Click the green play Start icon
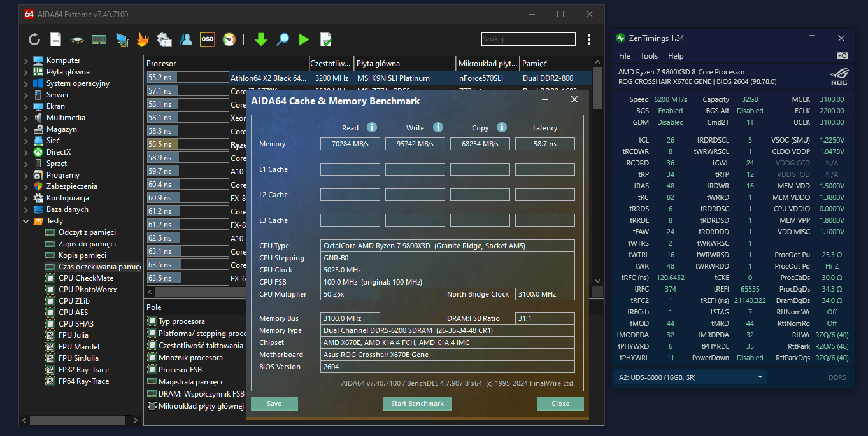The height and width of the screenshot is (436, 868). click(304, 39)
